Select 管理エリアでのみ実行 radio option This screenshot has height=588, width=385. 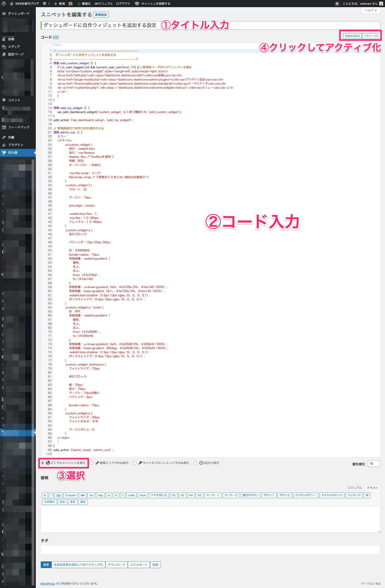[92, 463]
